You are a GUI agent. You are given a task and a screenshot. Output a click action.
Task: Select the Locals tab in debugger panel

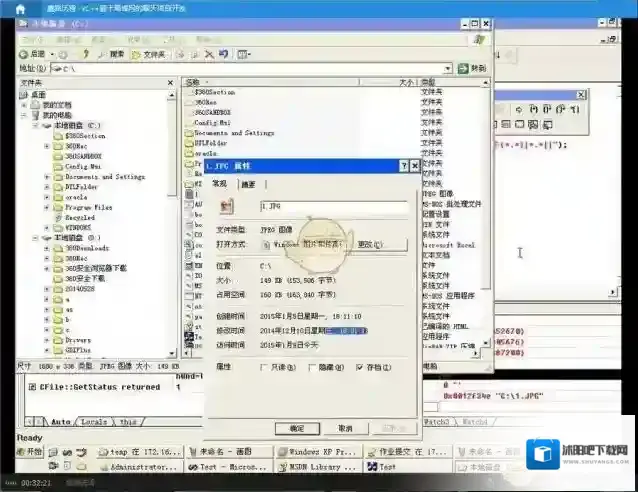click(93, 422)
